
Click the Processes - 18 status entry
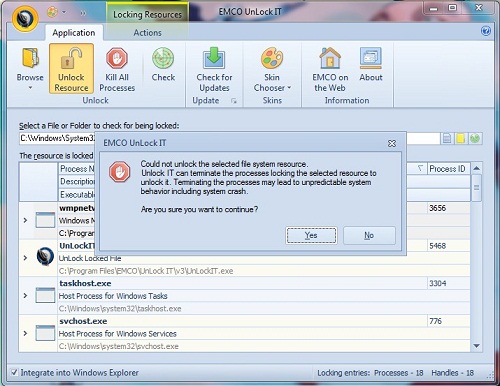pos(399,373)
